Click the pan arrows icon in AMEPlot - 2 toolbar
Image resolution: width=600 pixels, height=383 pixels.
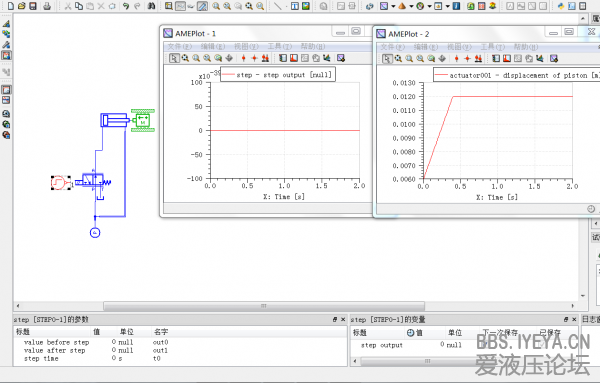442,58
